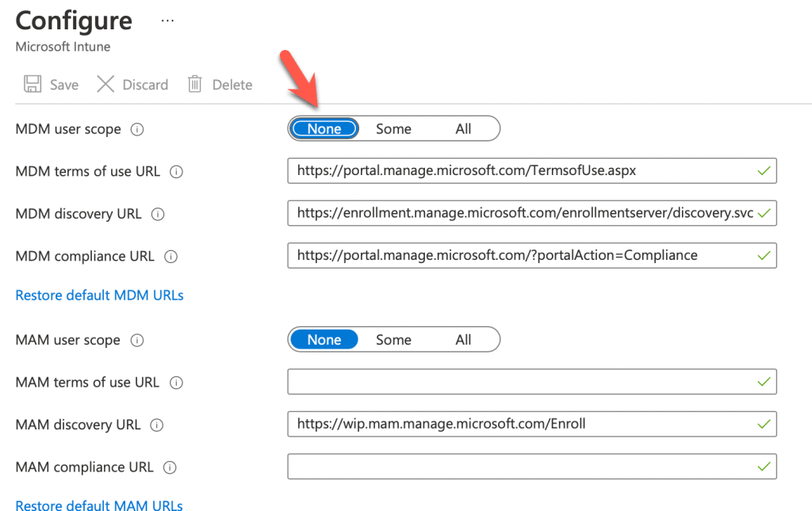Switch MAM user scope to All
Image resolution: width=812 pixels, height=511 pixels.
(x=463, y=340)
